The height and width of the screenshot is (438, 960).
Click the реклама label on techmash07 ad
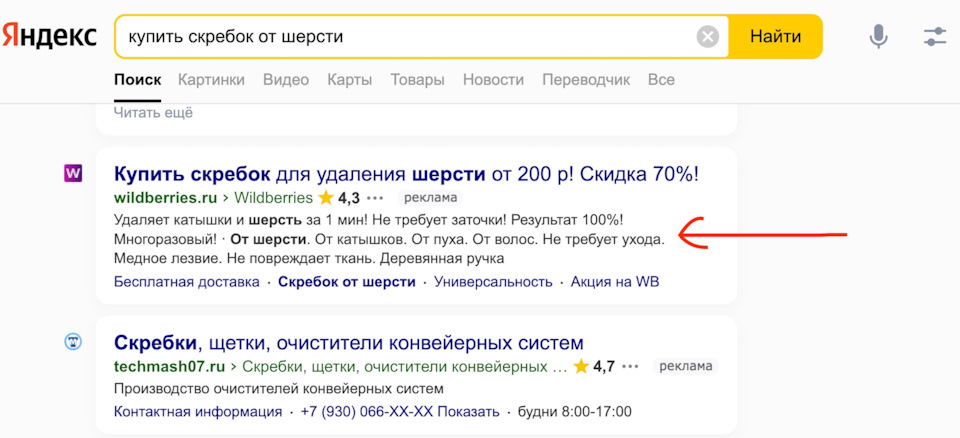click(x=685, y=367)
